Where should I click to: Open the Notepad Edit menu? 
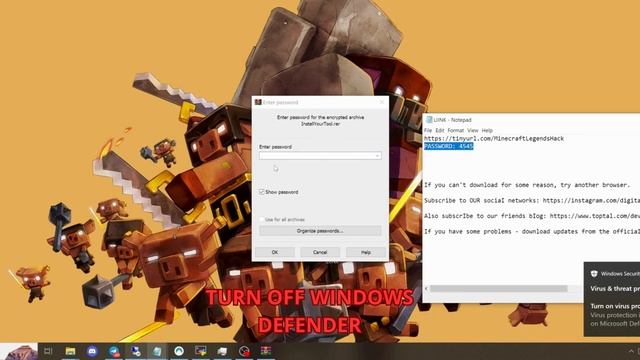pos(440,131)
